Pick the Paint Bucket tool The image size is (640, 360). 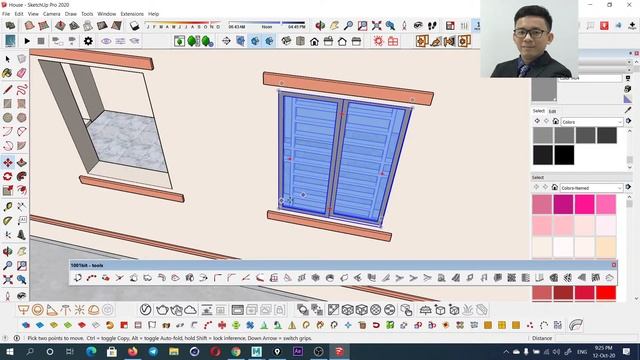coord(7,73)
